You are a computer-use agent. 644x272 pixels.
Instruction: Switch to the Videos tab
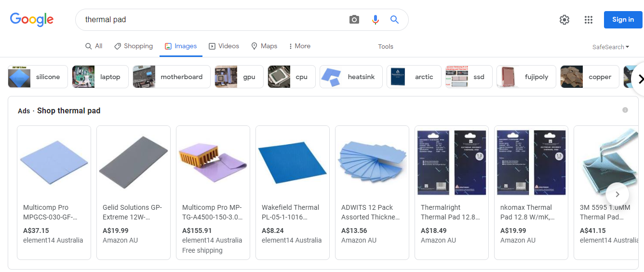click(224, 46)
